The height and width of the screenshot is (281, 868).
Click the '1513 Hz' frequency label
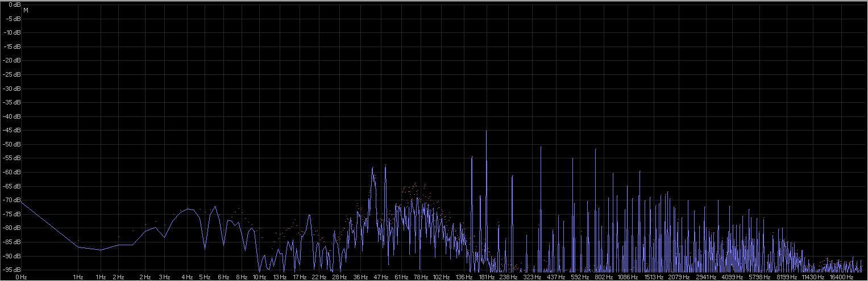[x=654, y=278]
